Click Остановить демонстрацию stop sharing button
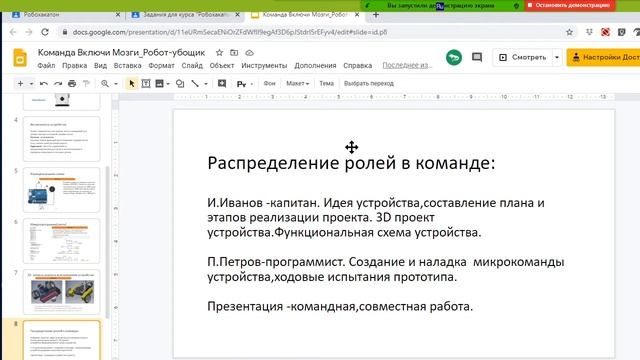 point(570,5)
